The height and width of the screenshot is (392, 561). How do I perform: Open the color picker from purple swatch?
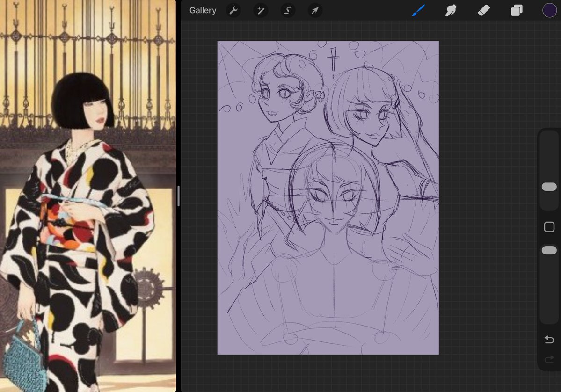549,10
